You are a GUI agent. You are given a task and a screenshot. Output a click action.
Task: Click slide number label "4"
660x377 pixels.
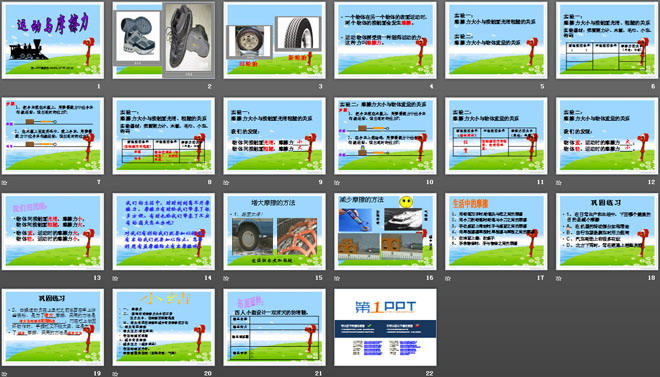point(431,86)
